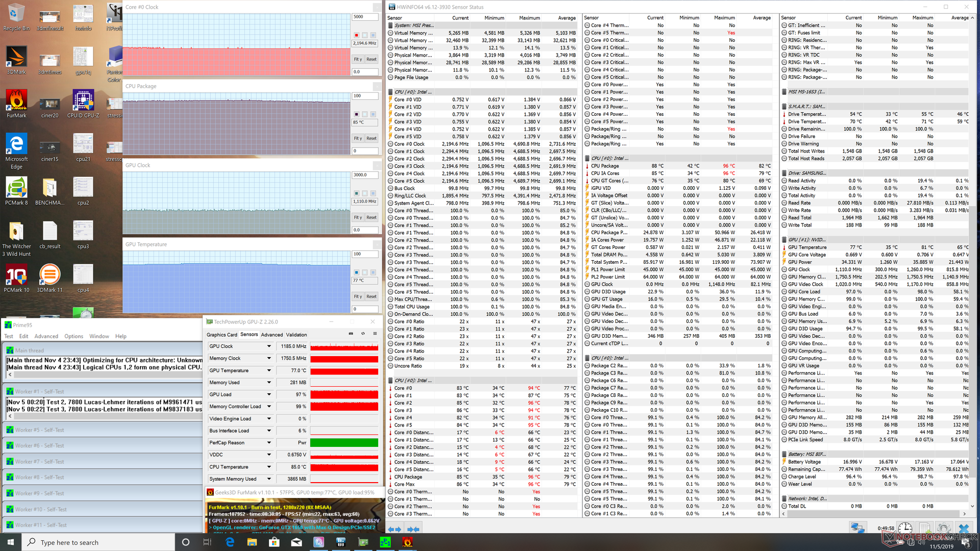Image resolution: width=980 pixels, height=551 pixels.
Task: Open Prime95 Advanced menu
Action: pos(46,336)
